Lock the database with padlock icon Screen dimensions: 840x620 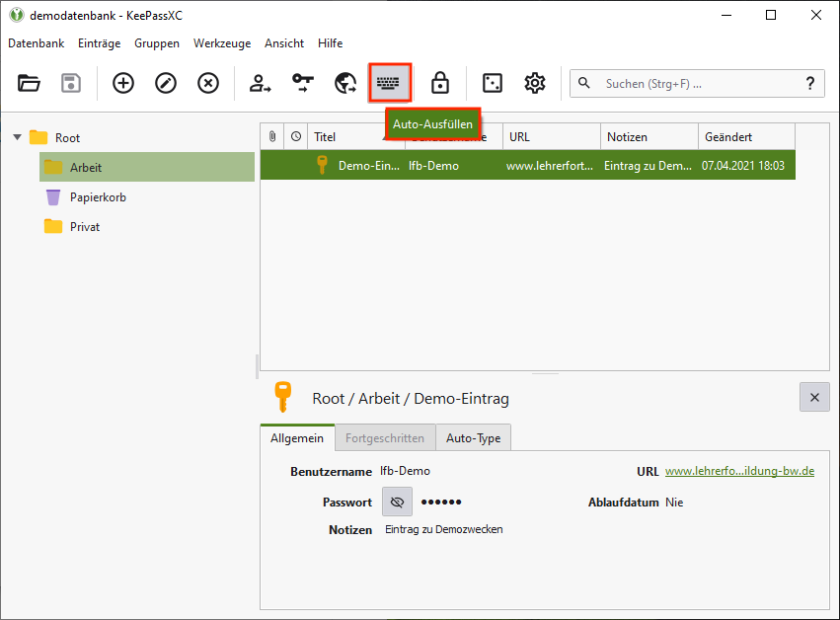[440, 83]
